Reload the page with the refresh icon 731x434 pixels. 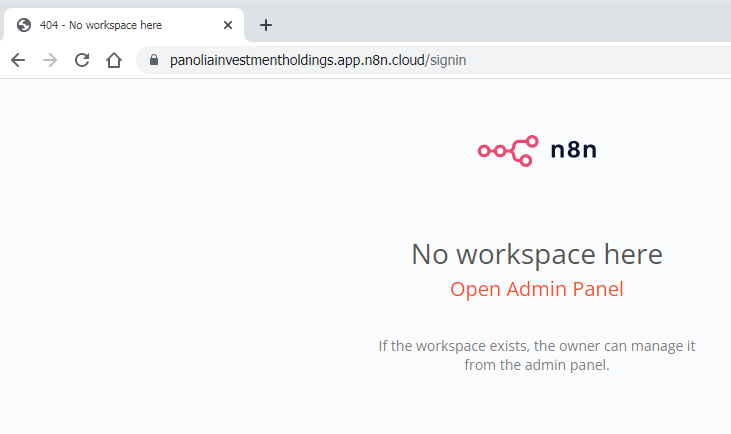coord(82,60)
